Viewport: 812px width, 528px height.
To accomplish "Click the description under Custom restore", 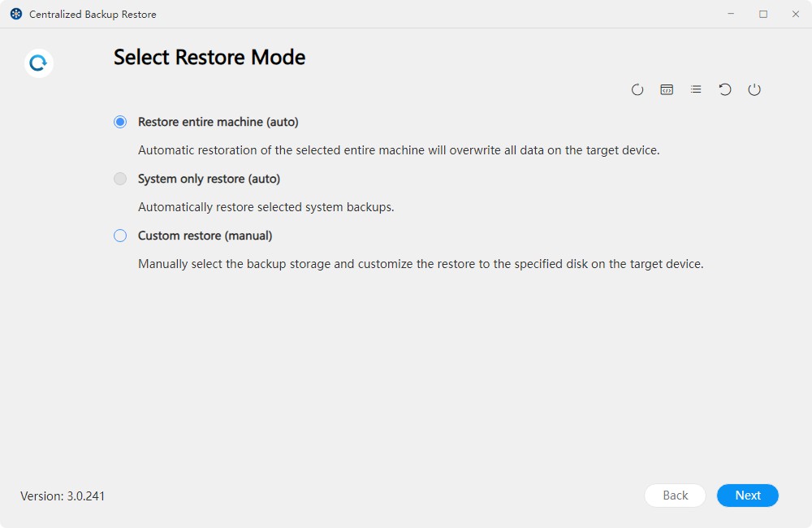I will tap(420, 264).
